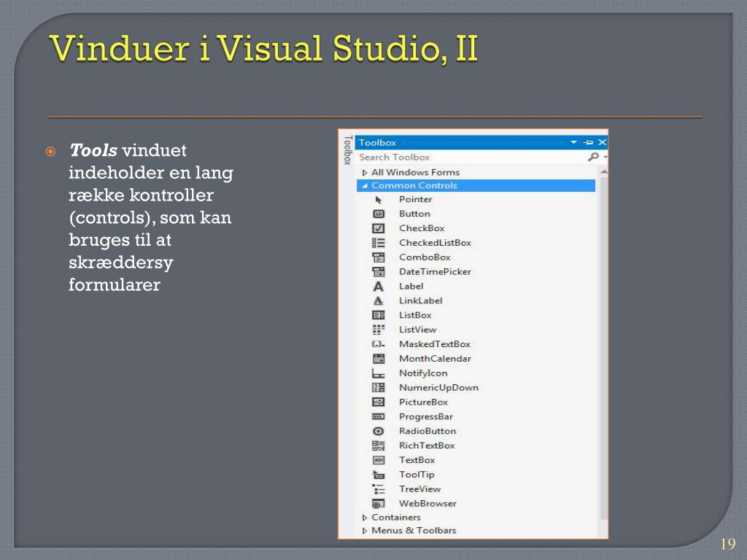Image resolution: width=747 pixels, height=560 pixels.
Task: Choose the MonthCalendar icon
Action: [379, 359]
